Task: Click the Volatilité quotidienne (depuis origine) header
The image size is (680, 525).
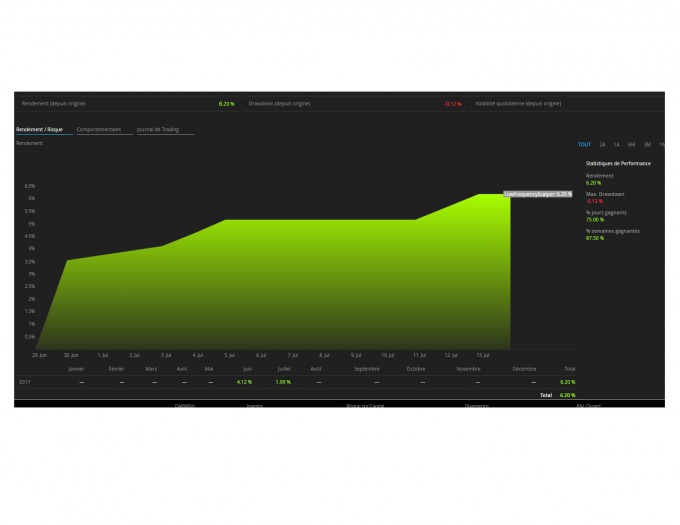Action: point(518,104)
